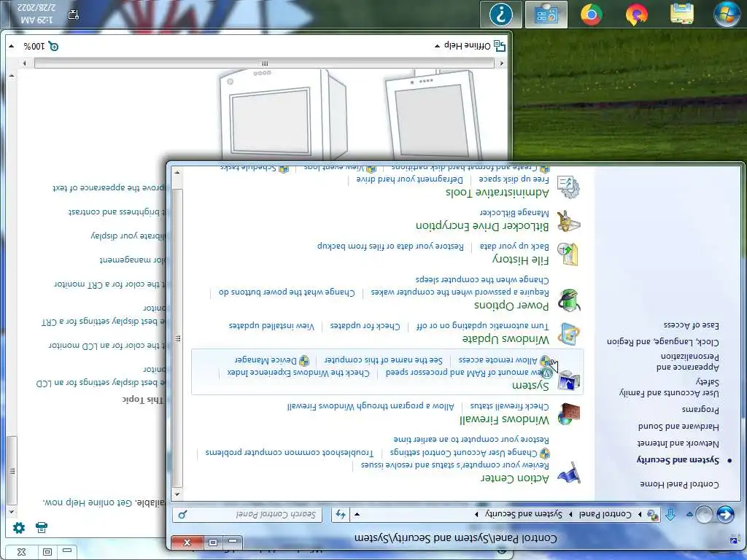Open Appearance and Personalization category
Viewport: 747px width, 560px height.
(688, 362)
